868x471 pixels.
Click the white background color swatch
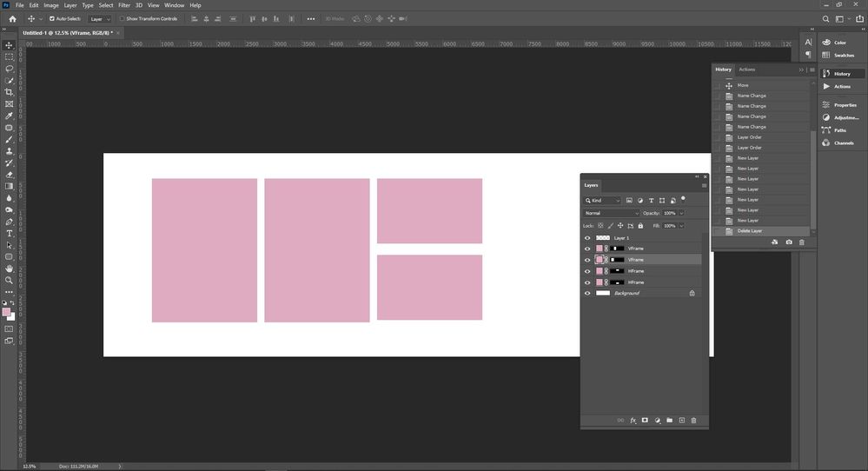(x=12, y=317)
